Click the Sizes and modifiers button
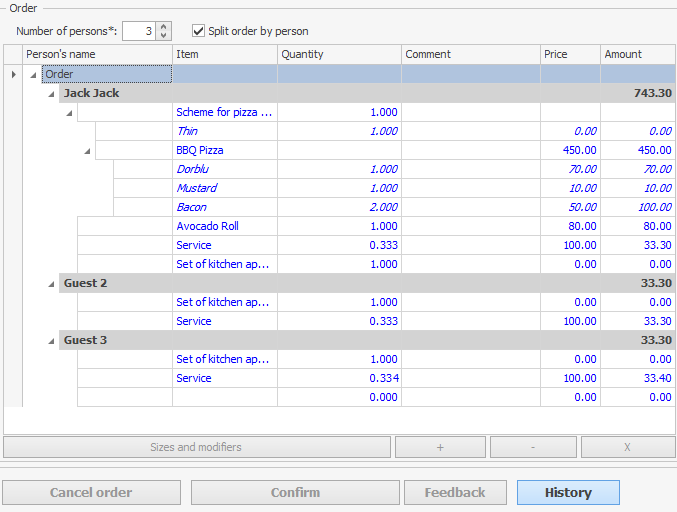 coord(196,447)
